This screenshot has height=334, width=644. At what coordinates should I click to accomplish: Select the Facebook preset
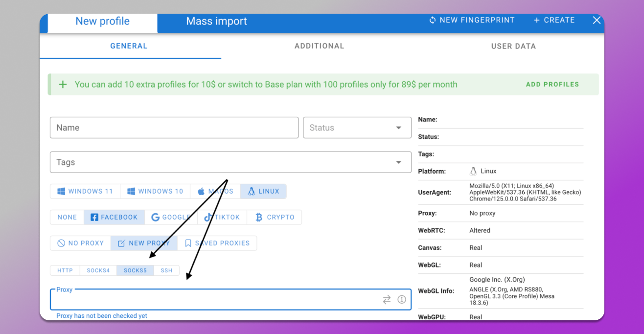[x=114, y=217]
